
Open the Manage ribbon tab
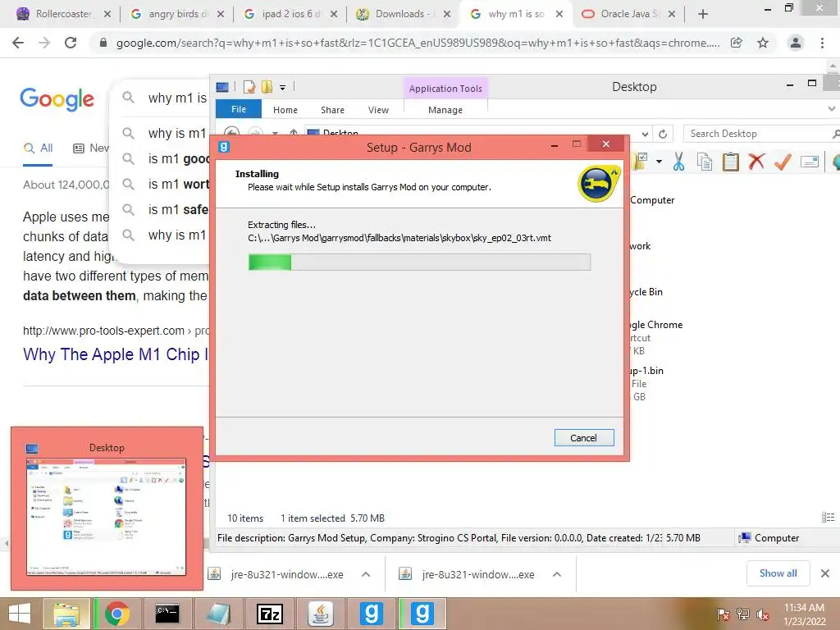445,110
